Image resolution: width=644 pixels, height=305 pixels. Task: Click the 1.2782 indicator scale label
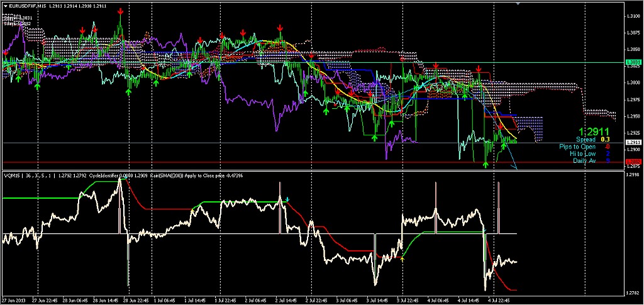tap(632, 292)
